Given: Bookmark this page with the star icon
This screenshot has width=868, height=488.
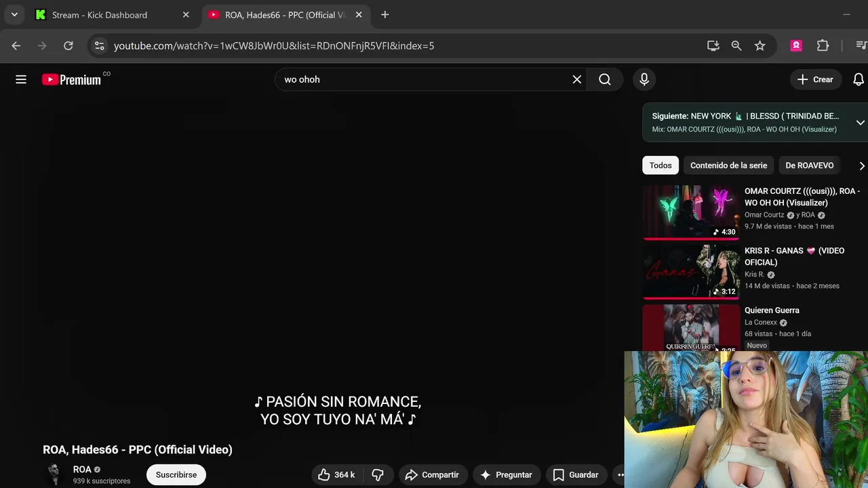Looking at the screenshot, I should tap(760, 45).
